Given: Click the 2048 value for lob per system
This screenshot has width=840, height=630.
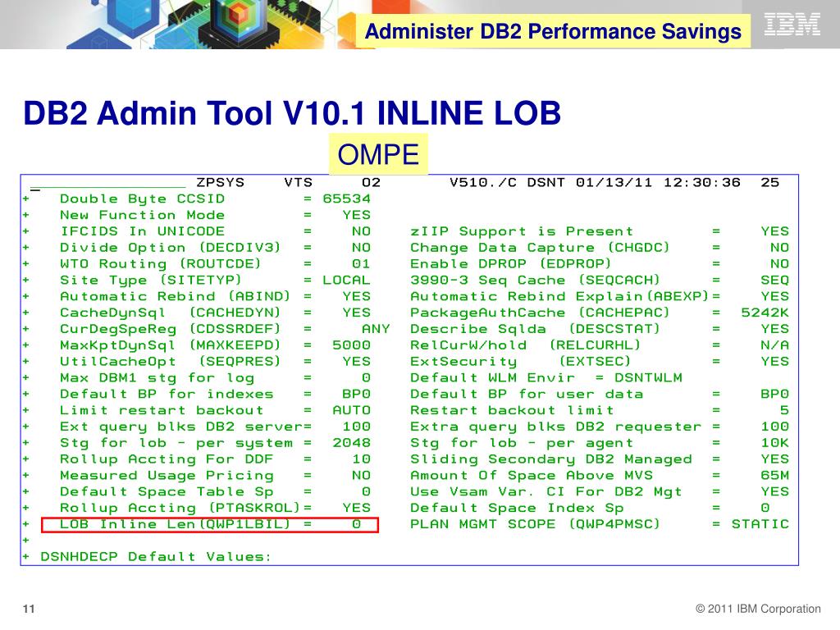Looking at the screenshot, I should pos(351,443).
